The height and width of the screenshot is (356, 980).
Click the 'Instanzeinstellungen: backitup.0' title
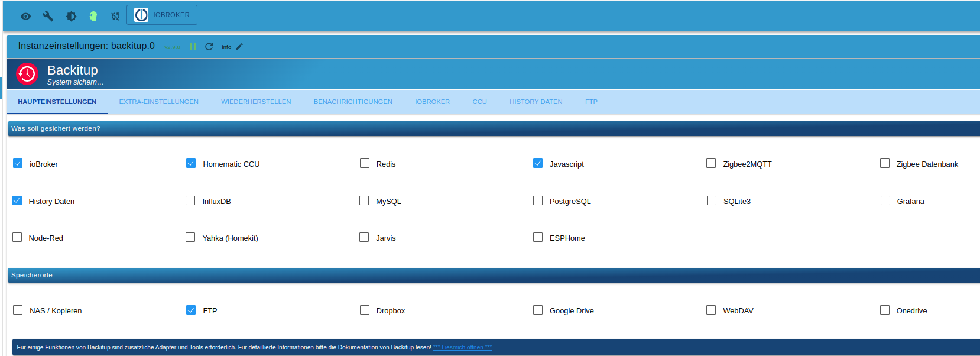86,46
